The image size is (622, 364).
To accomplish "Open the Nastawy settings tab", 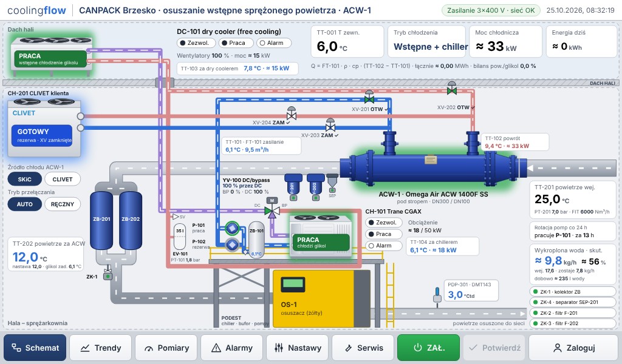I will 298,348.
